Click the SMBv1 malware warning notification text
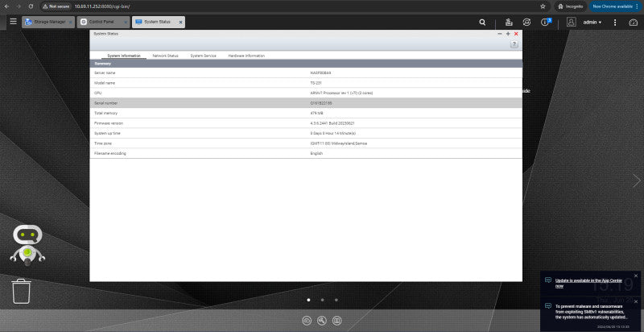The image size is (644, 332). tap(592, 312)
